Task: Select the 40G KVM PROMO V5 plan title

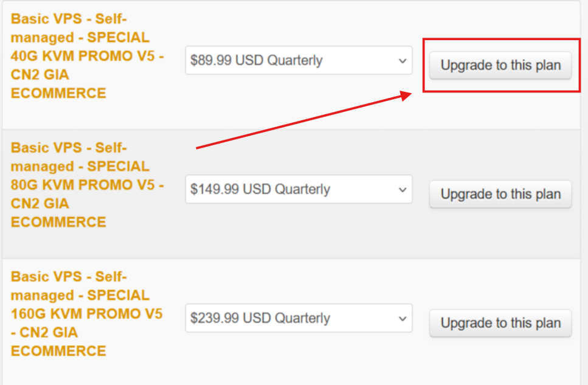Action: pyautogui.click(x=87, y=56)
